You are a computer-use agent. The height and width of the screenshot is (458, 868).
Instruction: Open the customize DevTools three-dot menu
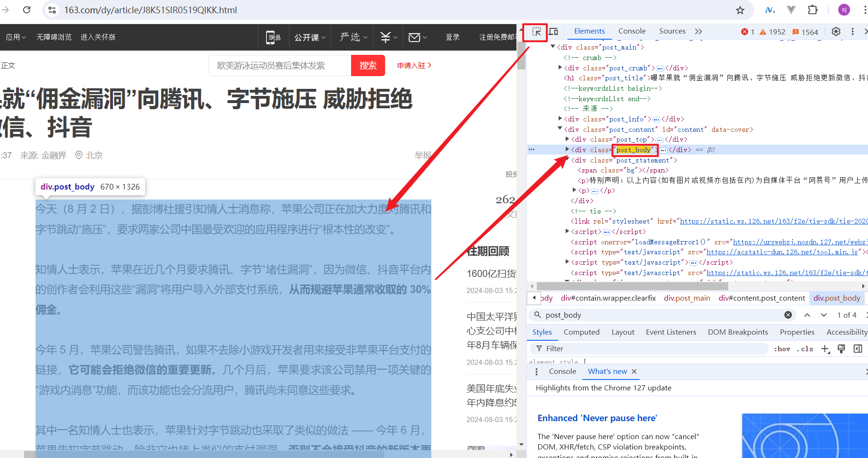(853, 31)
